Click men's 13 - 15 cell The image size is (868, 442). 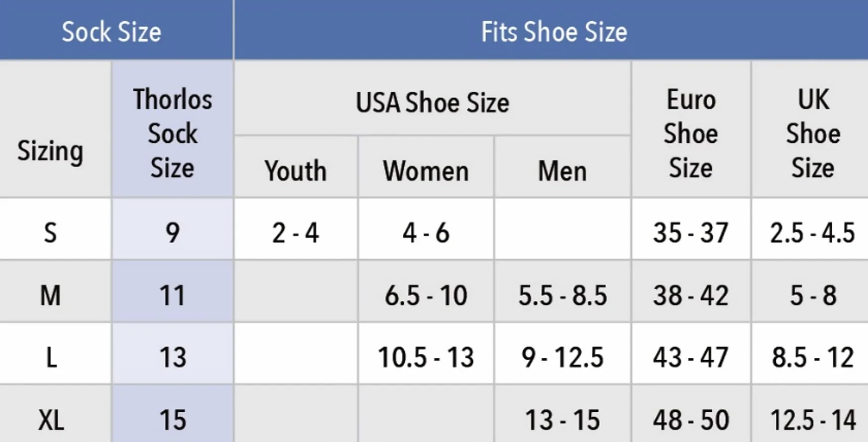pos(562,414)
